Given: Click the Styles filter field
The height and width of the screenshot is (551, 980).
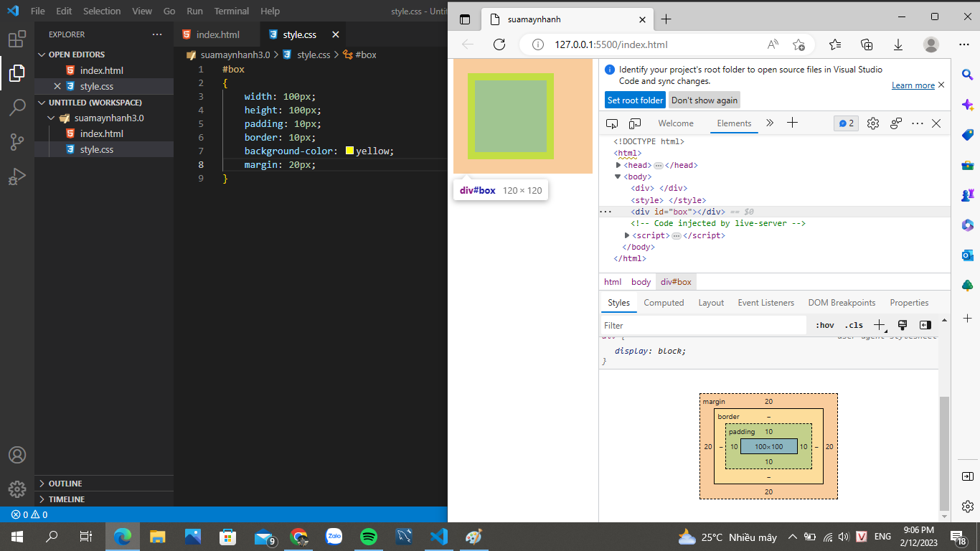Looking at the screenshot, I should (704, 325).
